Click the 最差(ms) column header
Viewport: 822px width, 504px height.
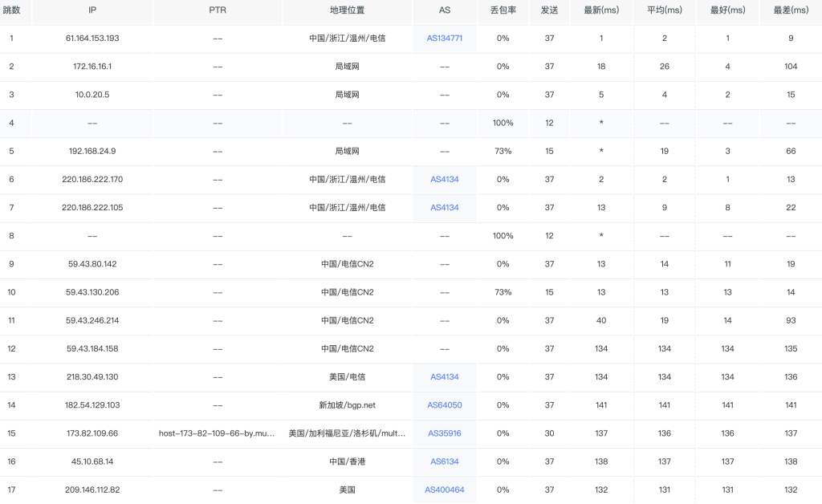point(790,11)
